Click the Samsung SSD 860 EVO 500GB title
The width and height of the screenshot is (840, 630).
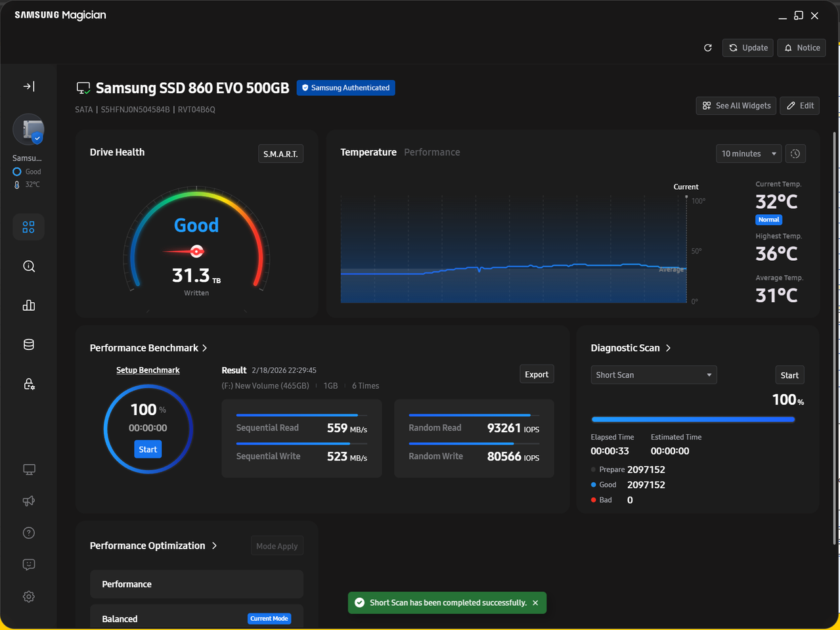192,88
